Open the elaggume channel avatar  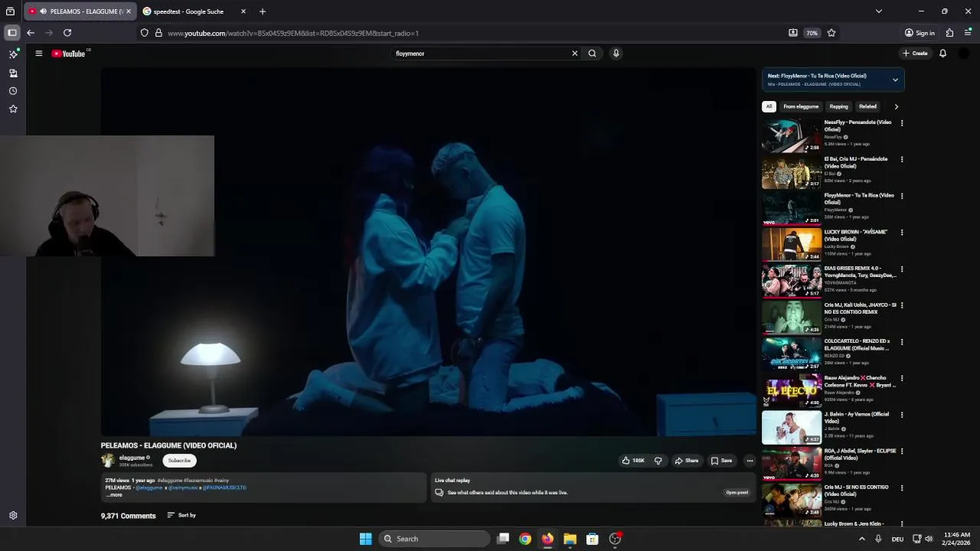click(108, 461)
